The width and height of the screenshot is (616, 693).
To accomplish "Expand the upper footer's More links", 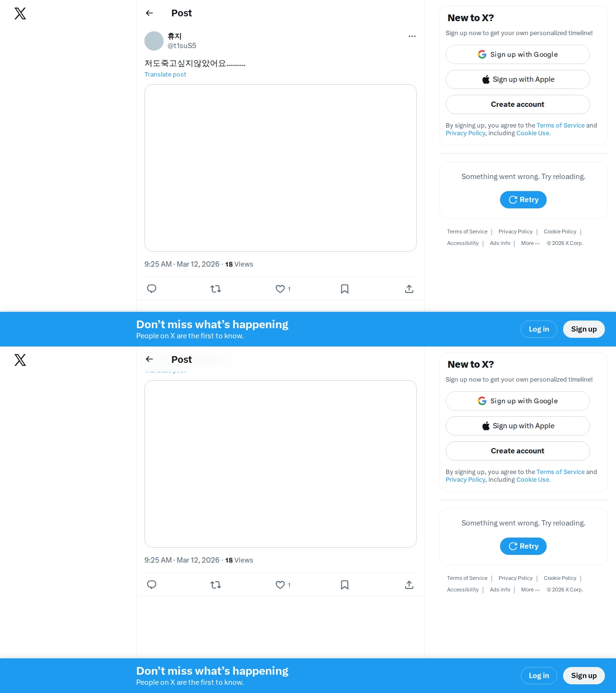I will (x=530, y=243).
